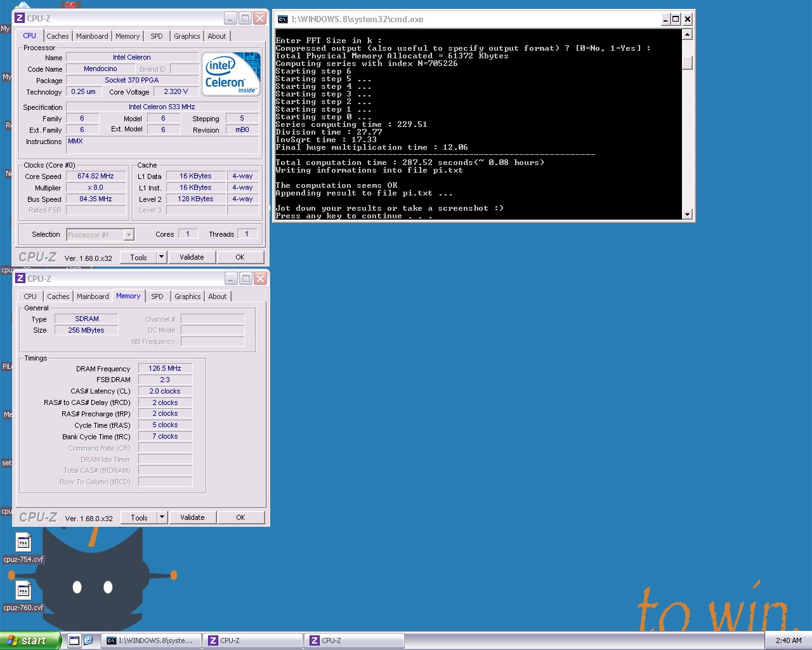Open SPD tab in CPU-Z processor window
The image size is (812, 650).
click(x=157, y=36)
